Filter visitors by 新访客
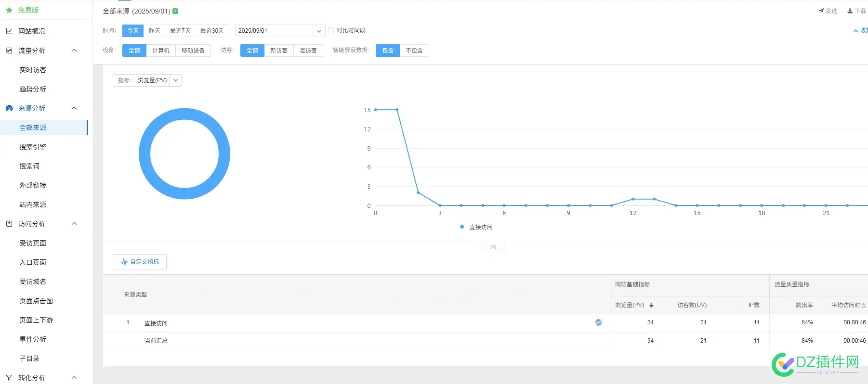 click(278, 51)
